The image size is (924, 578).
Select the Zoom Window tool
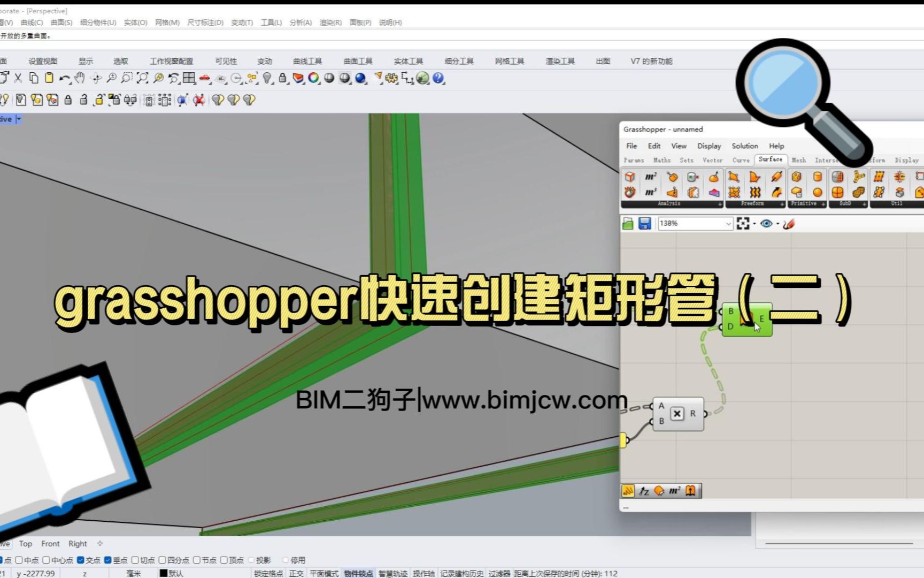127,78
